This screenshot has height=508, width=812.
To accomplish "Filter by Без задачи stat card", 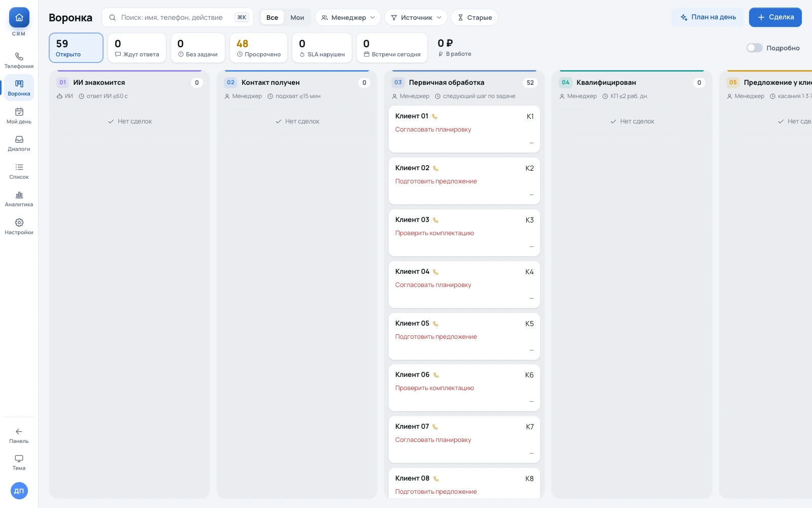I will pos(198,48).
